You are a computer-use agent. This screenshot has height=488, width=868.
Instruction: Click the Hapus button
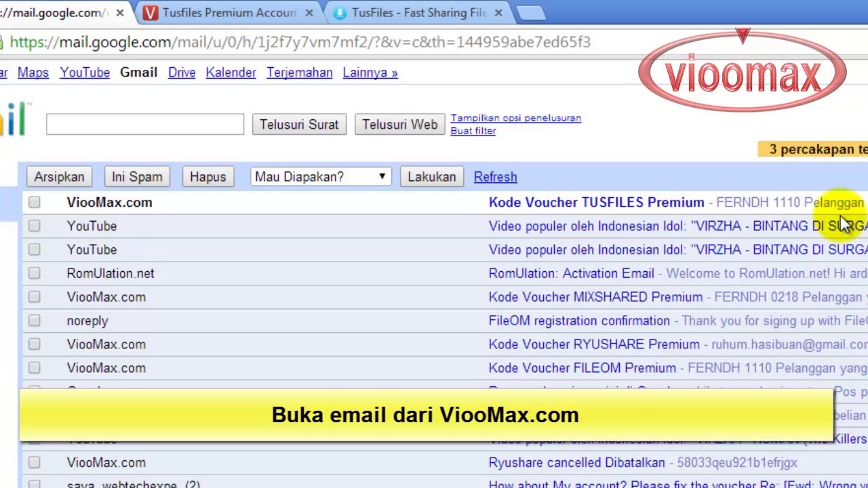(x=208, y=177)
